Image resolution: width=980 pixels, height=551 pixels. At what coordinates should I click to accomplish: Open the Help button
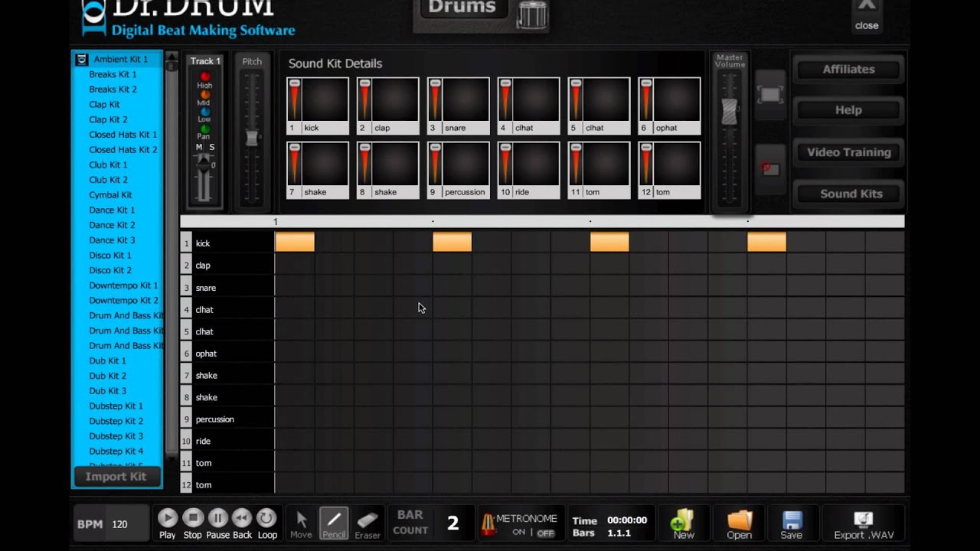coord(848,110)
